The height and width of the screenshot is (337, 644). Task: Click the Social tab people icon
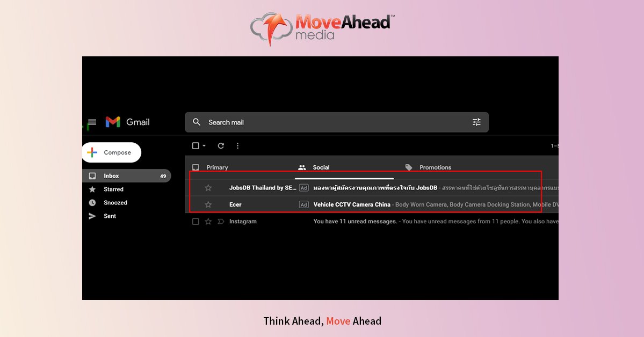click(302, 167)
